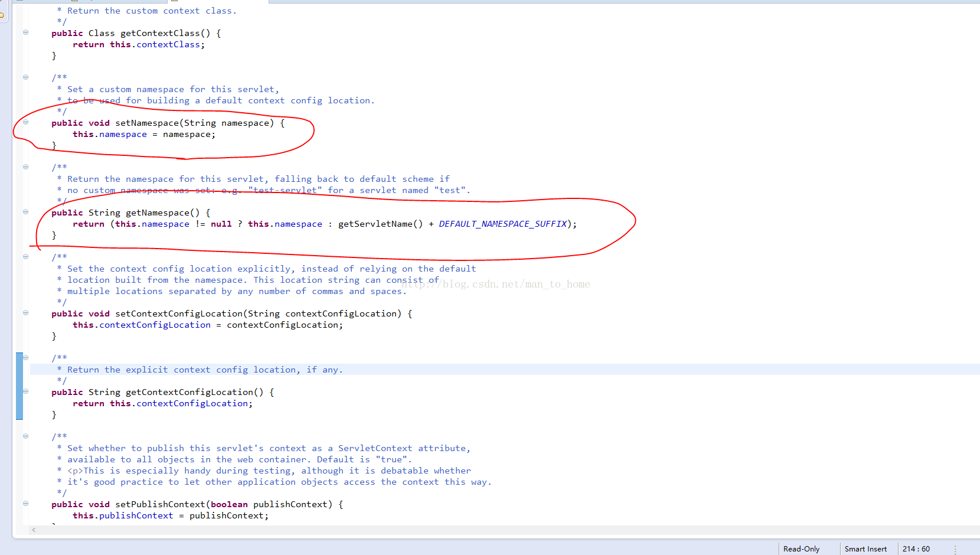Click comment line mentioning "test-servlet"
The width and height of the screenshot is (980, 555).
264,190
